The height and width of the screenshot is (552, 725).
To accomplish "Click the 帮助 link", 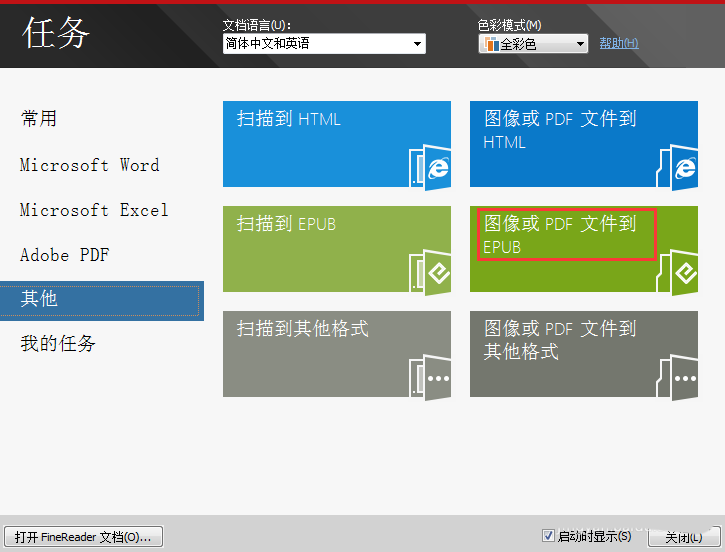I will (x=618, y=43).
